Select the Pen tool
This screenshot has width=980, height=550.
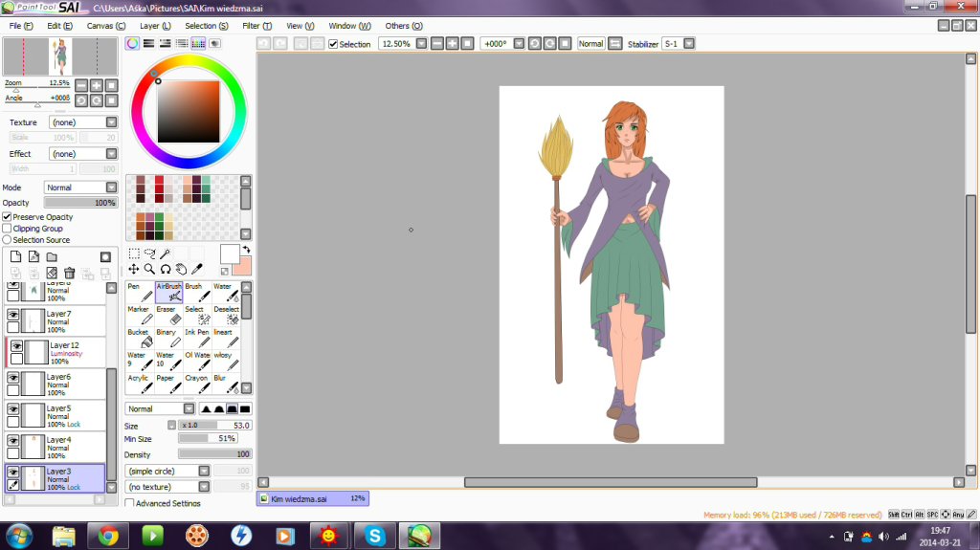point(140,293)
